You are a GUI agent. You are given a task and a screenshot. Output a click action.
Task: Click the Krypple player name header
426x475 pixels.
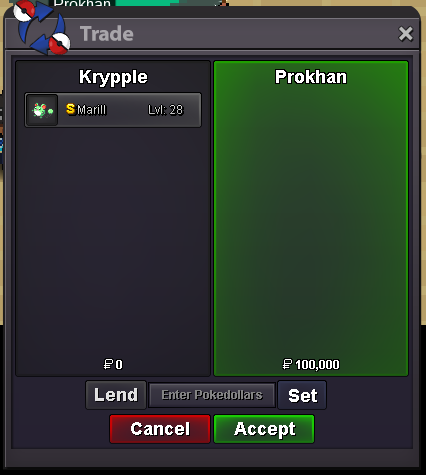click(x=113, y=77)
